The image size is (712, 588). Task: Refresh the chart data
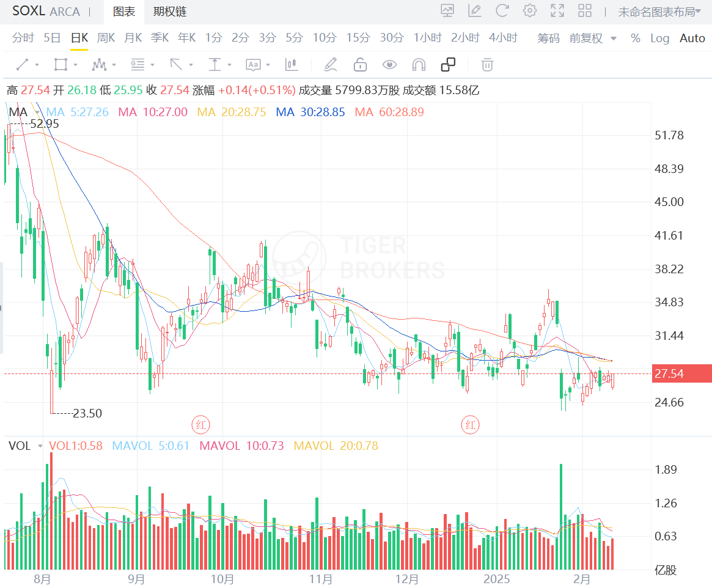point(502,10)
